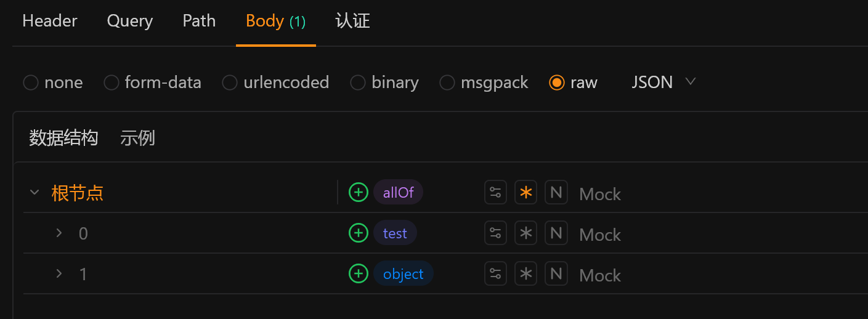Click the Mock field for row 0
This screenshot has width=868, height=319.
[x=600, y=234]
